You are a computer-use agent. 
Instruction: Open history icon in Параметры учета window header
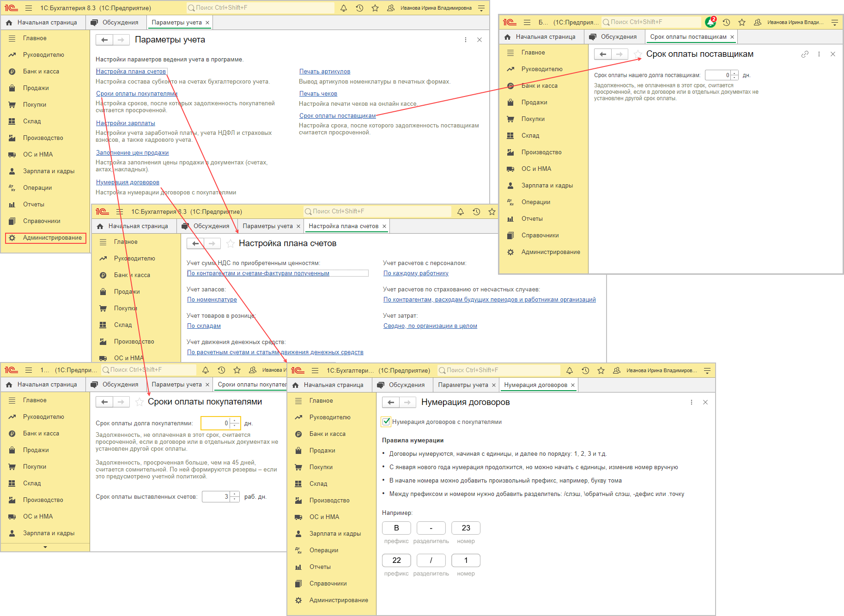(359, 8)
